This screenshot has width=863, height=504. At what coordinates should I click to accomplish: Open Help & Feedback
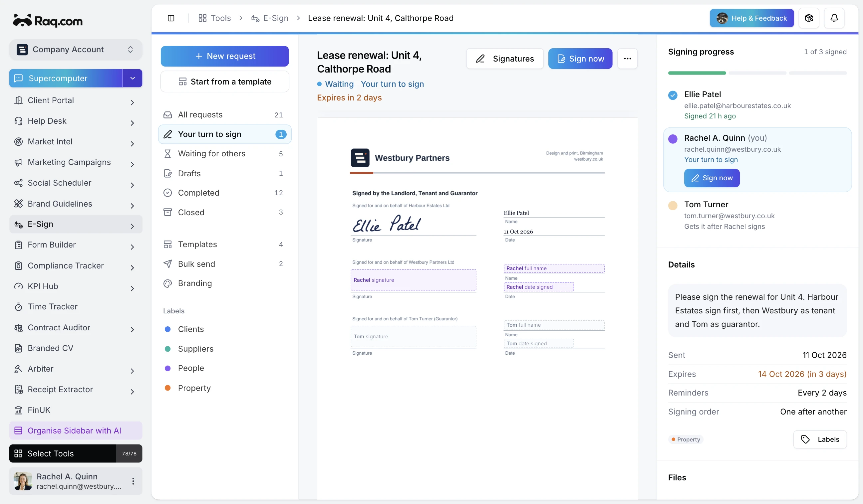tap(752, 18)
